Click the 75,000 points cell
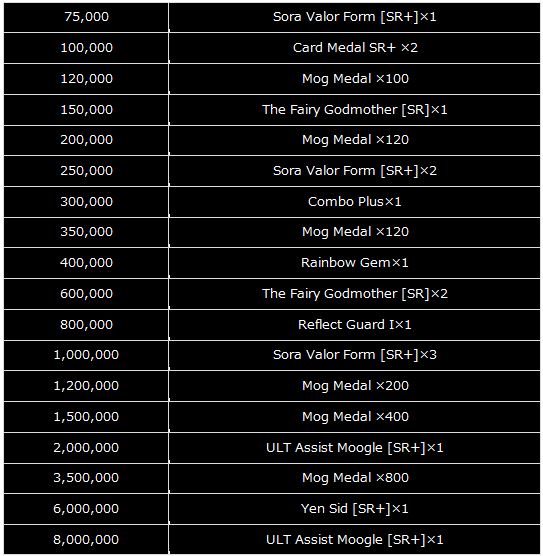543x556 pixels. pos(86,17)
